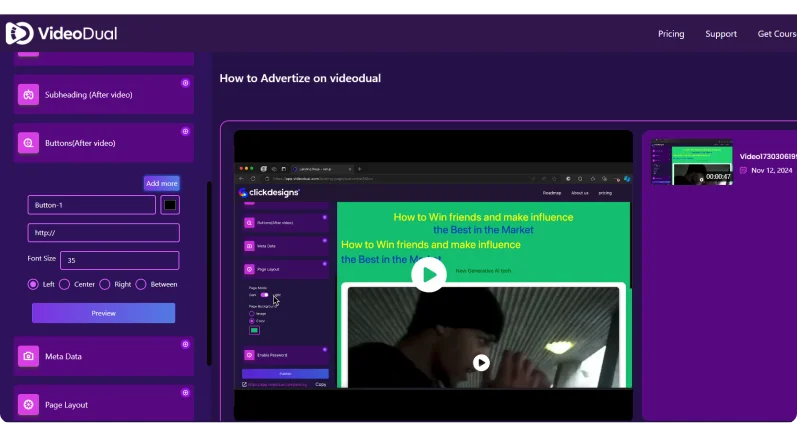Image resolution: width=797 pixels, height=423 pixels.
Task: Select the Left alignment radio button
Action: coord(34,284)
